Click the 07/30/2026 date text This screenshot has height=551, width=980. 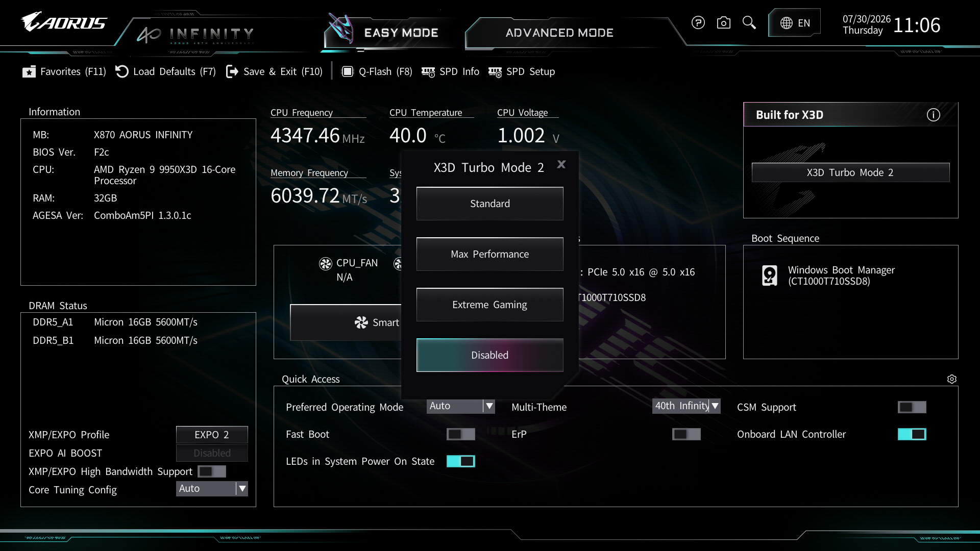[x=867, y=19]
